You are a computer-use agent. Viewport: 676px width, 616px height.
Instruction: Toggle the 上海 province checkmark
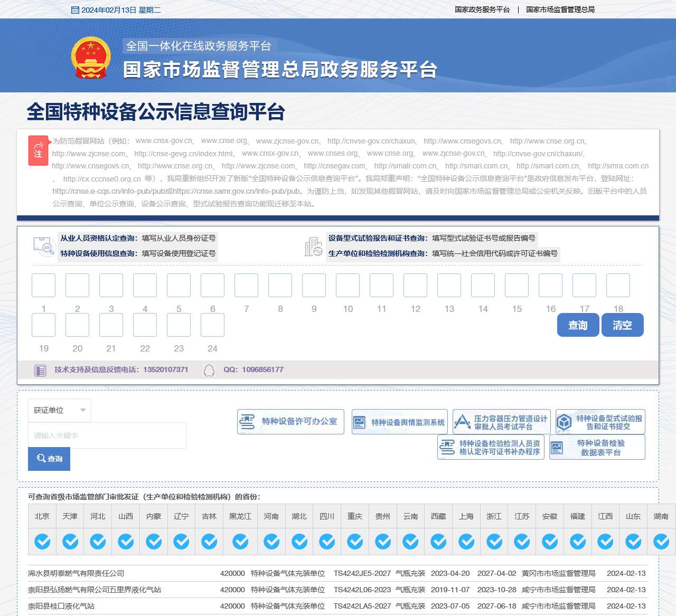[x=466, y=542]
